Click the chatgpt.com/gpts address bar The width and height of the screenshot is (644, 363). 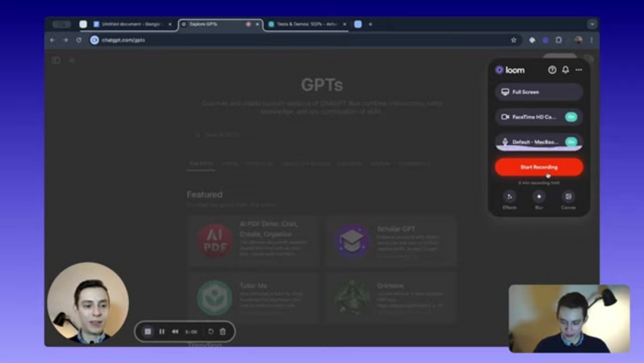298,40
